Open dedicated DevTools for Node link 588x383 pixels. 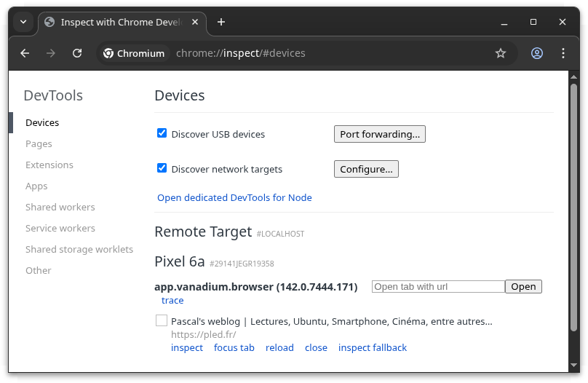click(x=234, y=197)
